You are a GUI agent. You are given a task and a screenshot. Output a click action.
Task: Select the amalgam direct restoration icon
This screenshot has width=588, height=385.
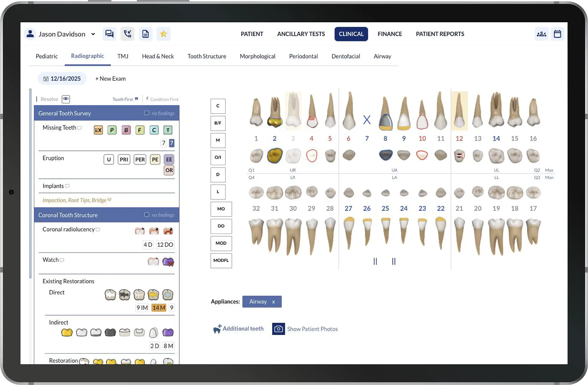(125, 295)
